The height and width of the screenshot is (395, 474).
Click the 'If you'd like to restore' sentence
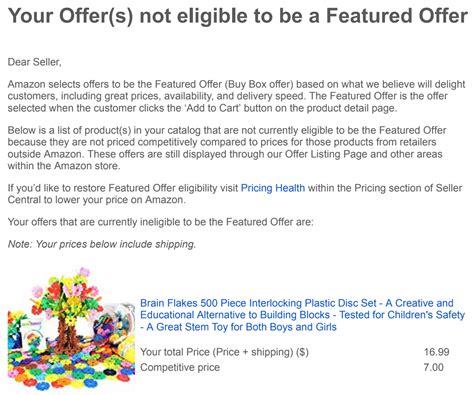click(235, 194)
